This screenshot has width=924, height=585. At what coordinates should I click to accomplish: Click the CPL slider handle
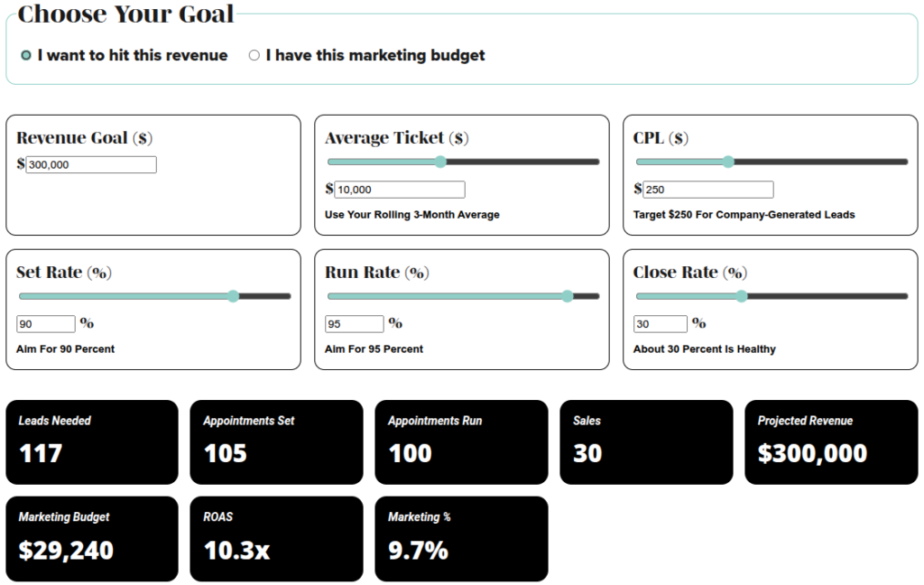728,162
